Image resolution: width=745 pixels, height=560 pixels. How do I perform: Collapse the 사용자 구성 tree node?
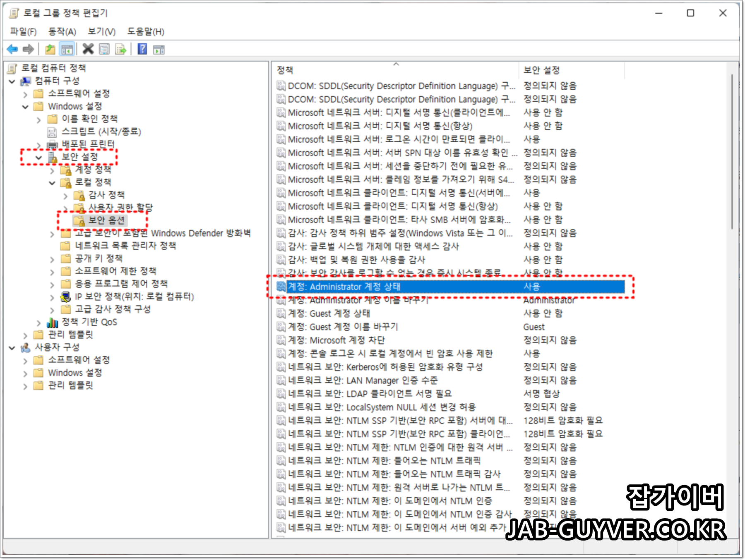(12, 348)
